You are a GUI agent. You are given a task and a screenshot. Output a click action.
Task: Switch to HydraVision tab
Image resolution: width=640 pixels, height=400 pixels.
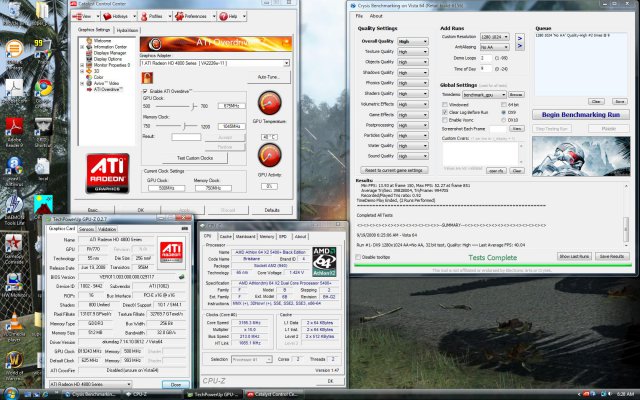pos(127,30)
